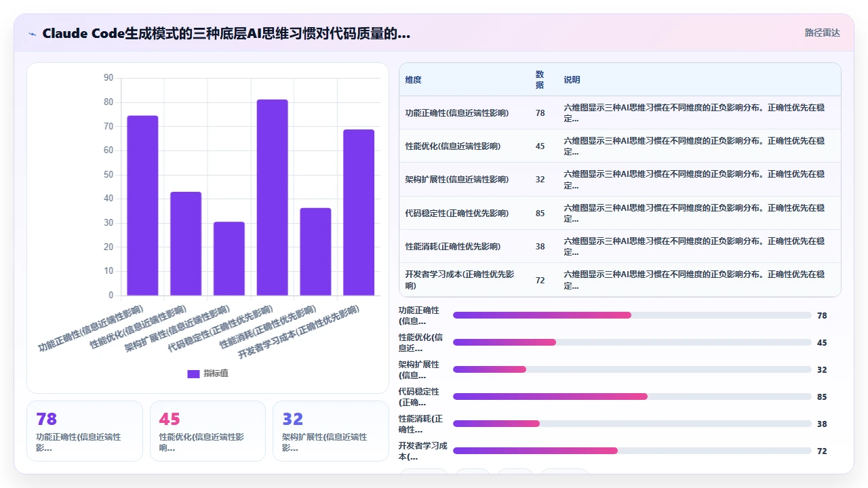
Task: Click the 维度 table column header
Action: pyautogui.click(x=413, y=80)
